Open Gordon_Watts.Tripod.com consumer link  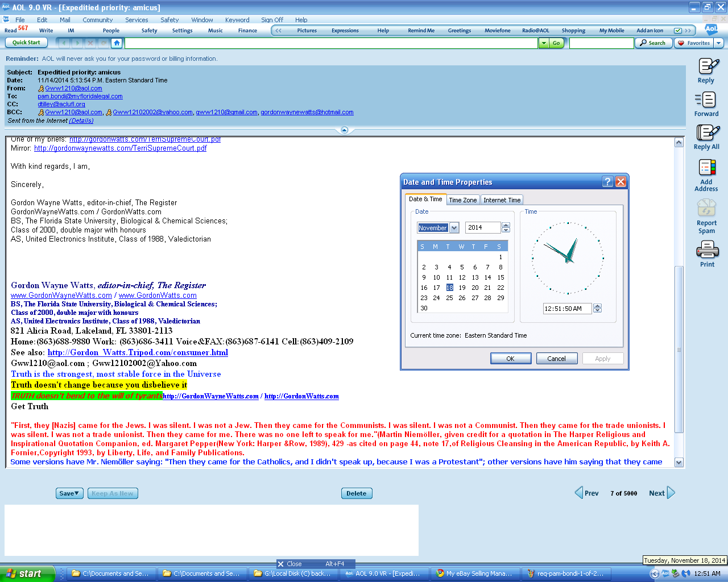(138, 352)
